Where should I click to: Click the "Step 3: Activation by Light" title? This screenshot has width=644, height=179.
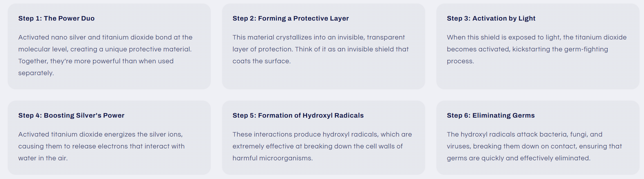coord(491,18)
